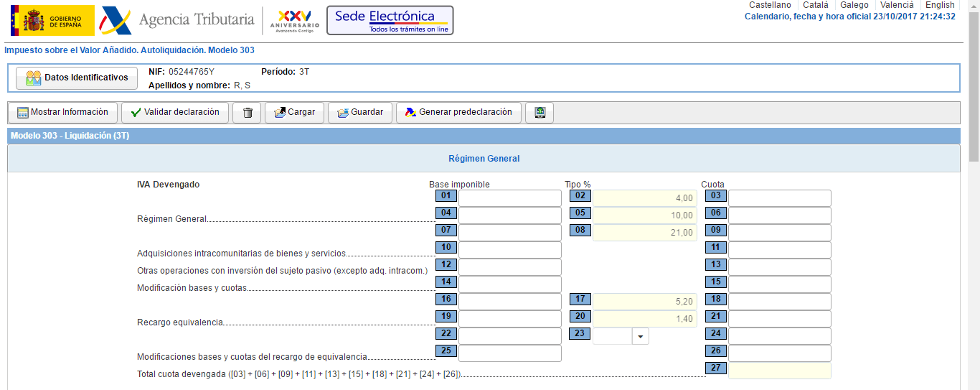980x390 pixels.
Task: Open Mostrar Información panel
Action: coord(62,113)
